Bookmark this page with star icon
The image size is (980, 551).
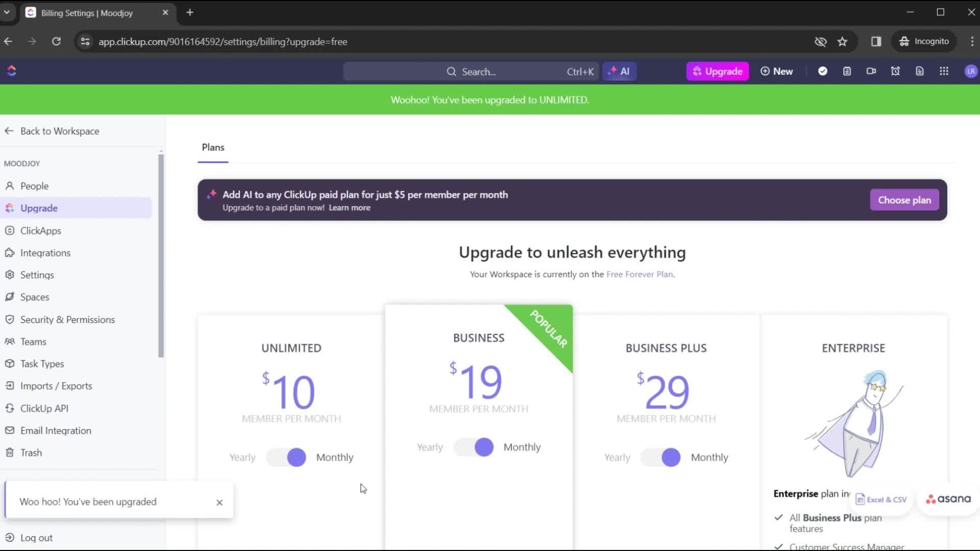(842, 41)
